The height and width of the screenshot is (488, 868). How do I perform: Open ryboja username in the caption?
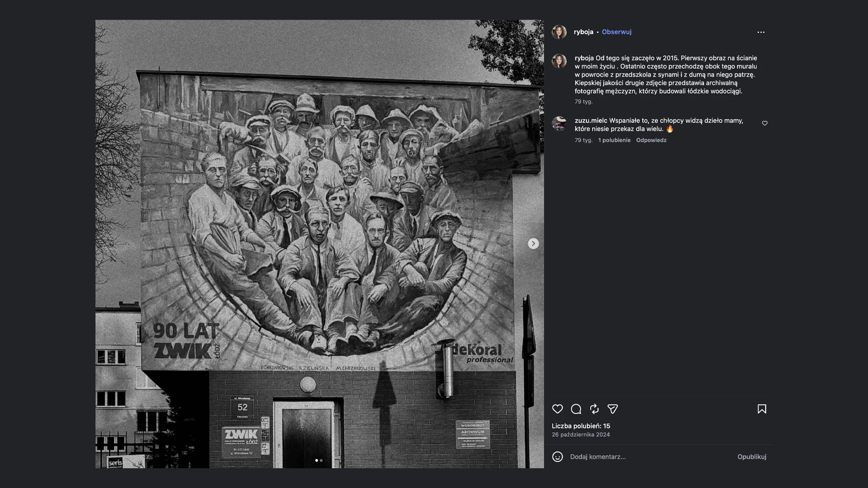(x=584, y=58)
